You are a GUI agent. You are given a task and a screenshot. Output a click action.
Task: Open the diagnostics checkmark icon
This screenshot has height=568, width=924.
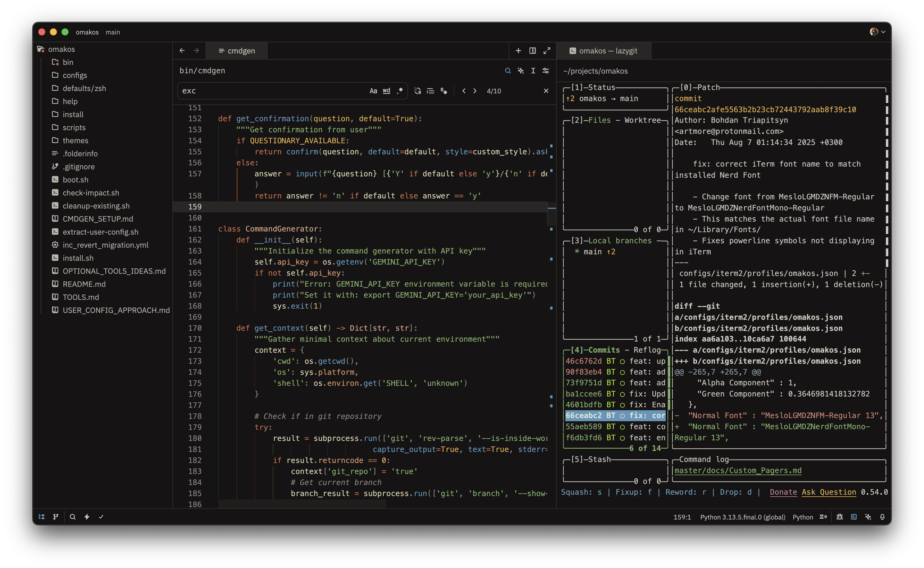pos(101,517)
